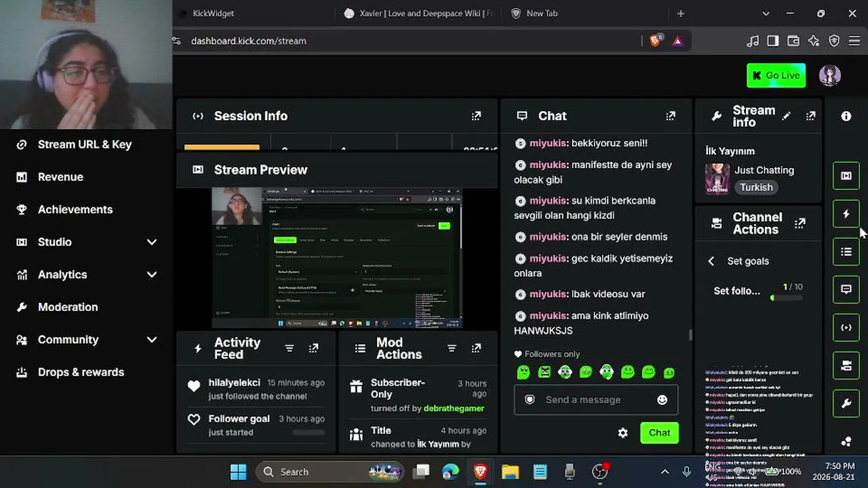
Task: Pop out the Channel Actions panel
Action: [800, 223]
